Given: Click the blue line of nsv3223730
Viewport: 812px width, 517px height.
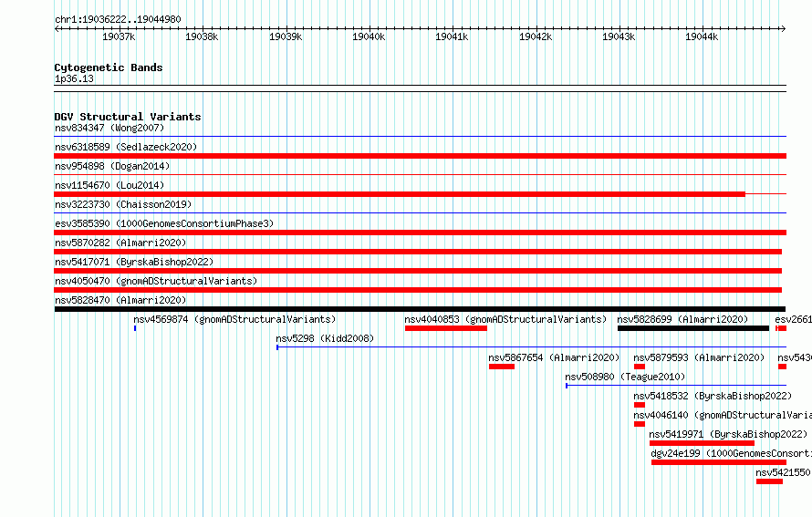Looking at the screenshot, I should point(420,213).
